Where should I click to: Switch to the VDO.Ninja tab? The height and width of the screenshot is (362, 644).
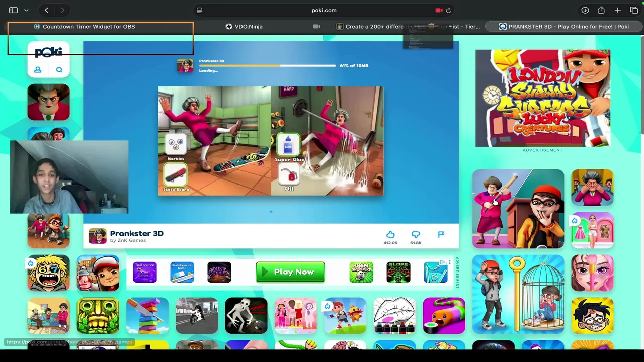[x=244, y=26]
